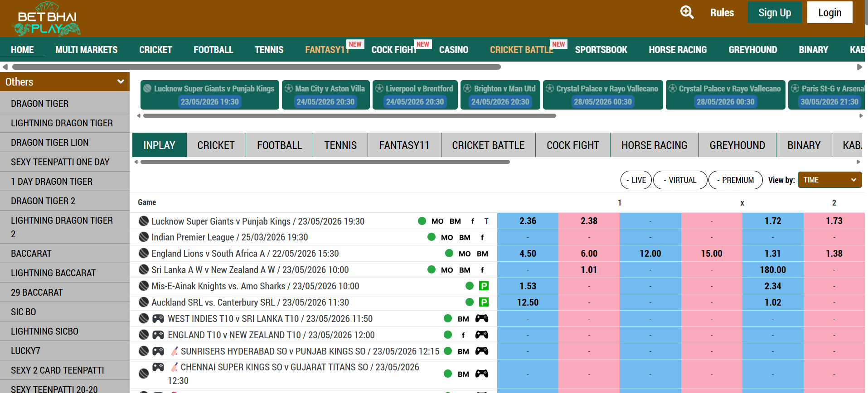Select odds 12.50 for Auckland SRL row
Image resolution: width=868 pixels, height=393 pixels.
528,302
